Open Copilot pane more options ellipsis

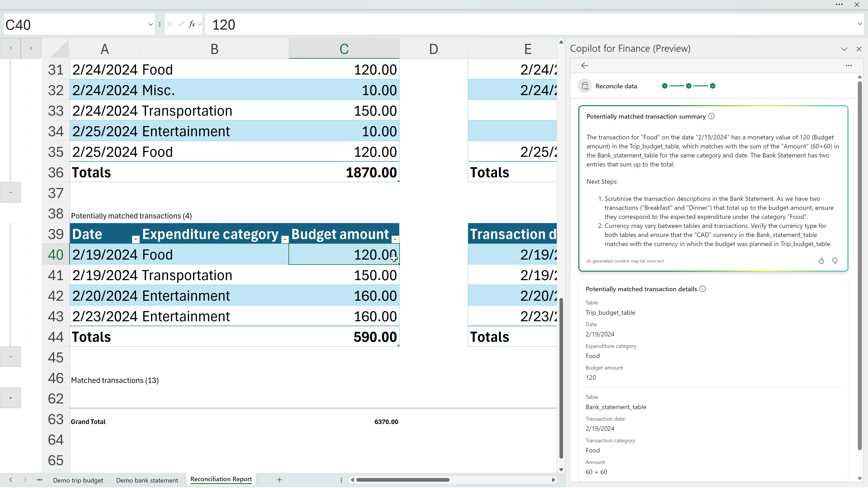tap(849, 66)
